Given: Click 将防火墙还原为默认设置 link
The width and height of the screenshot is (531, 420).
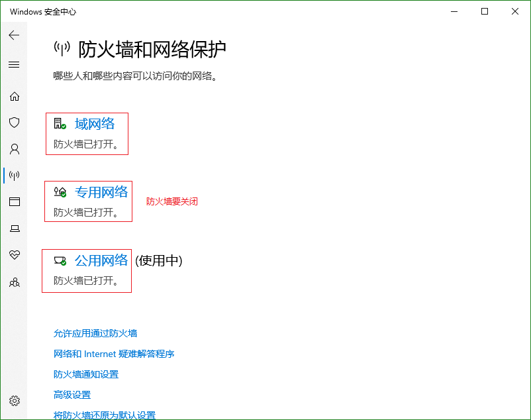Looking at the screenshot, I should pyautogui.click(x=105, y=415).
